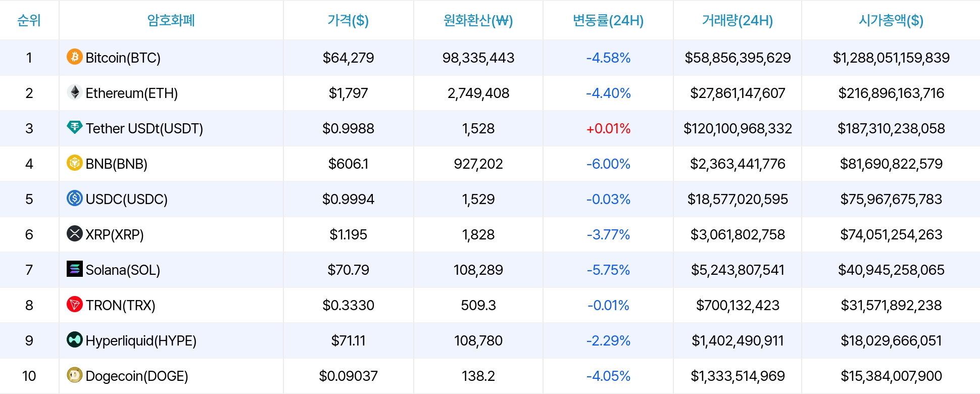Click rank number 10 in Dogecoin row
This screenshot has height=394, width=980.
point(29,376)
